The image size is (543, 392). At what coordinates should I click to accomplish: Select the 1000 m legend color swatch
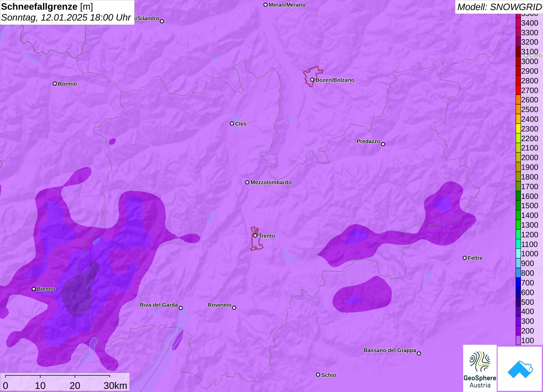pyautogui.click(x=518, y=254)
